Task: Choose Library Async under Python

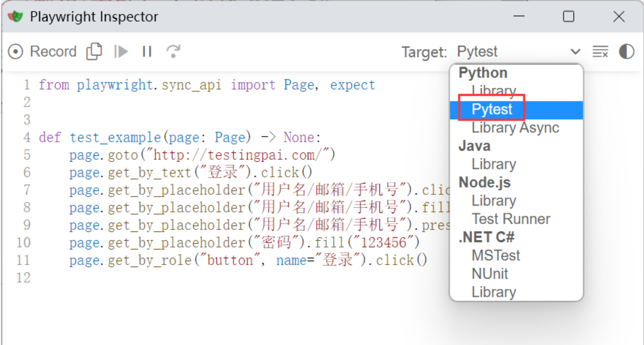Action: click(x=515, y=127)
